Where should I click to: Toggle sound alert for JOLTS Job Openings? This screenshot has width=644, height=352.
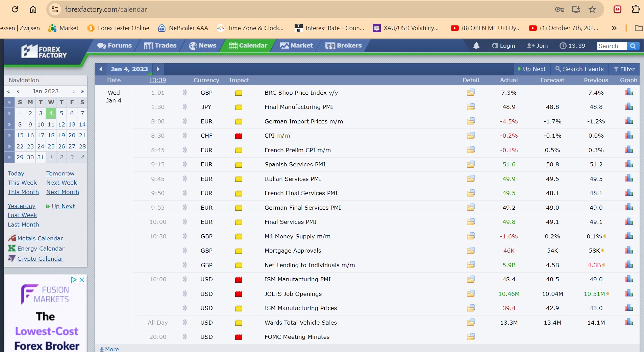(184, 294)
